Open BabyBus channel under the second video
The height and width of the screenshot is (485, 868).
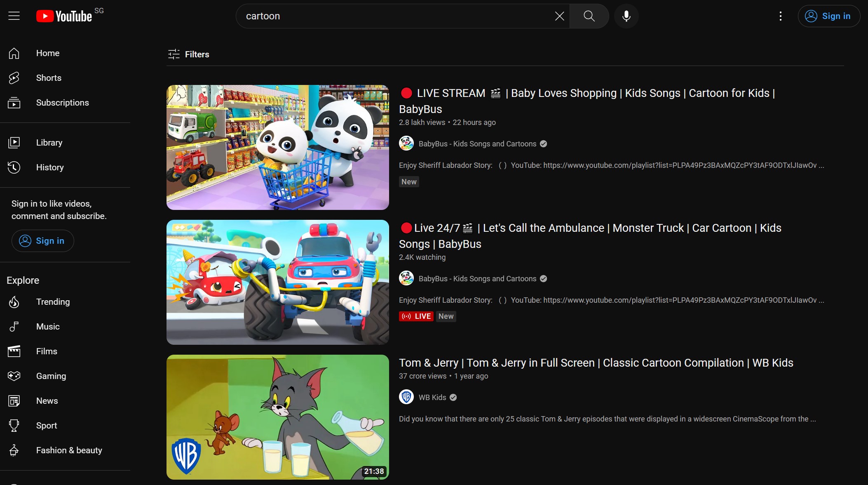pos(478,279)
